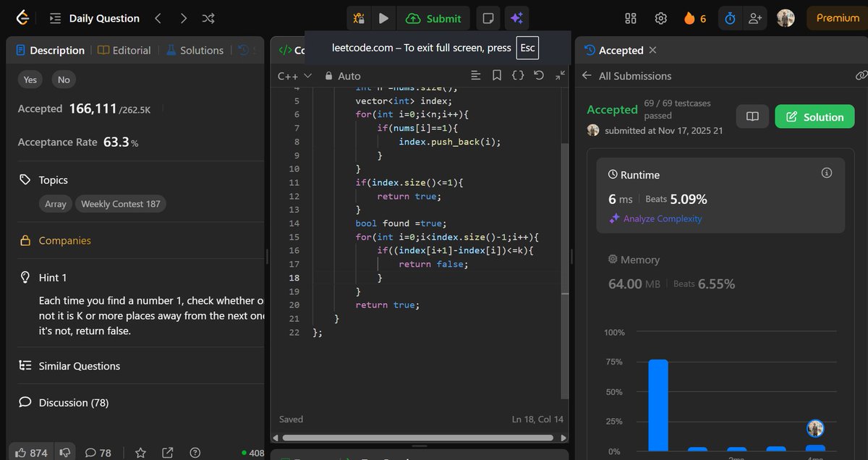Switch to the Description tab
Viewport: 868px width, 460px height.
pyautogui.click(x=50, y=50)
